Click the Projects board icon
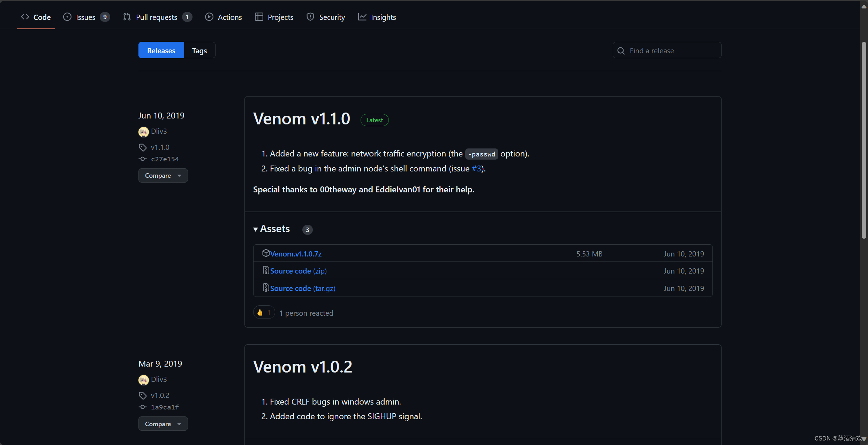The height and width of the screenshot is (445, 868). (259, 17)
